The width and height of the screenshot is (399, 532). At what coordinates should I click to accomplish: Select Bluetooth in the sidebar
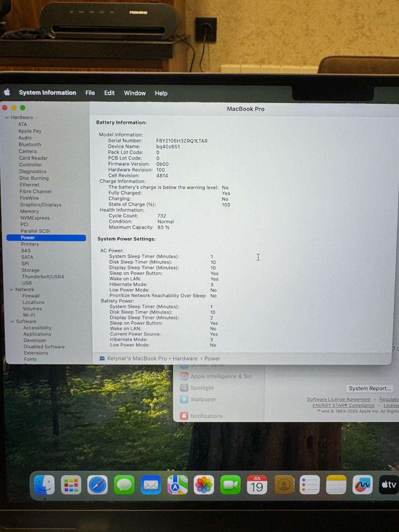tap(30, 144)
